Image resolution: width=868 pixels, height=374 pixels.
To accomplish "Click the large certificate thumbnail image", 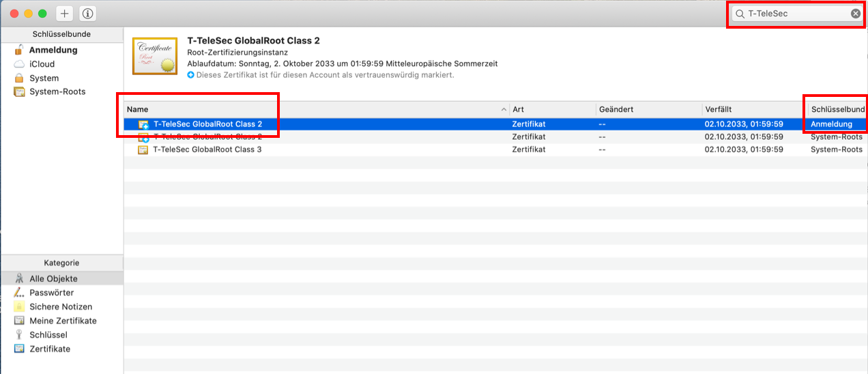I will pos(155,56).
